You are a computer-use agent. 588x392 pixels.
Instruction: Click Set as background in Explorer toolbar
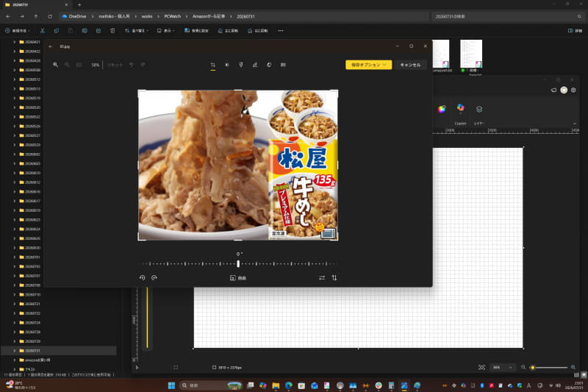[196, 31]
